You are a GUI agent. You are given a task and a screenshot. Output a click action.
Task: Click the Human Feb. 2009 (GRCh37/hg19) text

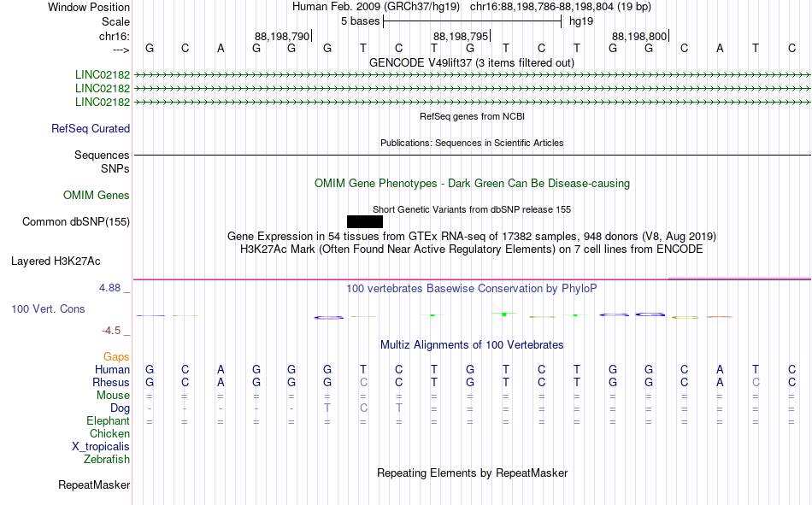(x=376, y=7)
